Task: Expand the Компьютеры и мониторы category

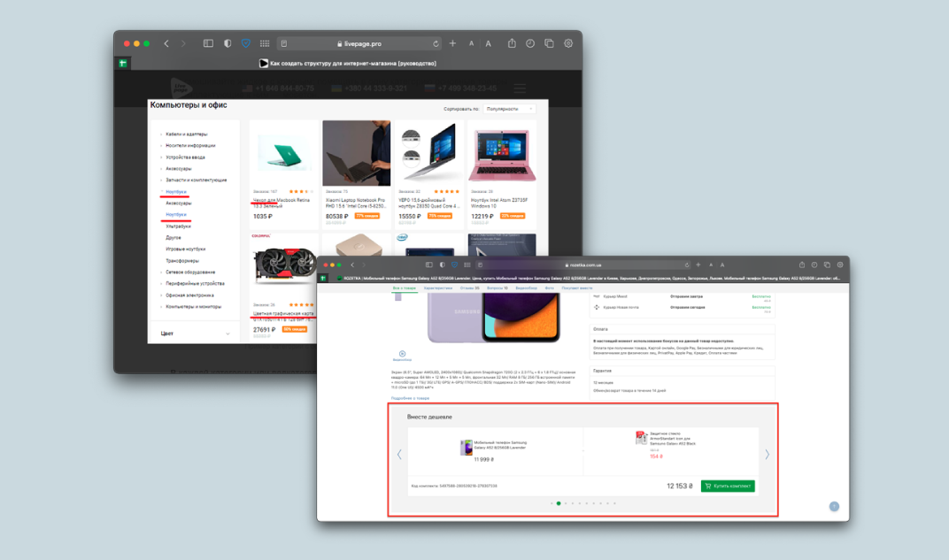Action: [x=193, y=307]
